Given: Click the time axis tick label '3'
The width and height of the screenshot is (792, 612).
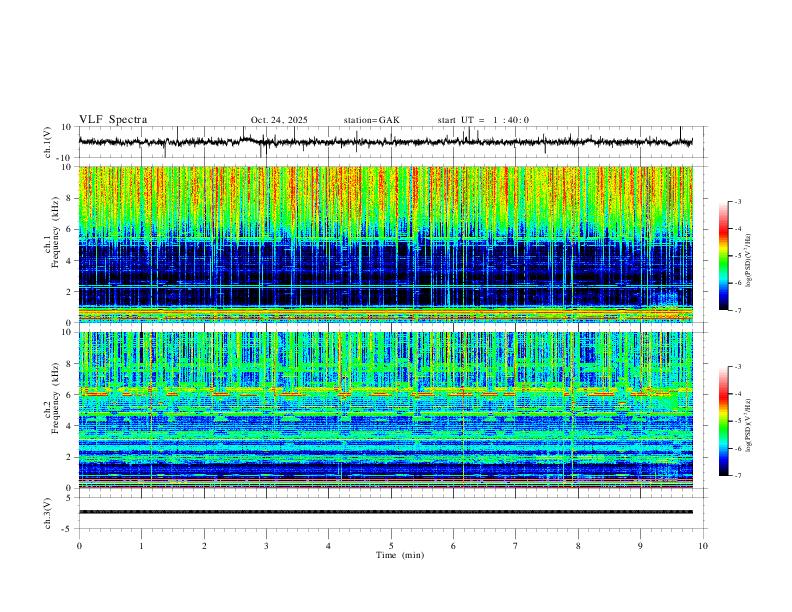Looking at the screenshot, I should tap(266, 546).
